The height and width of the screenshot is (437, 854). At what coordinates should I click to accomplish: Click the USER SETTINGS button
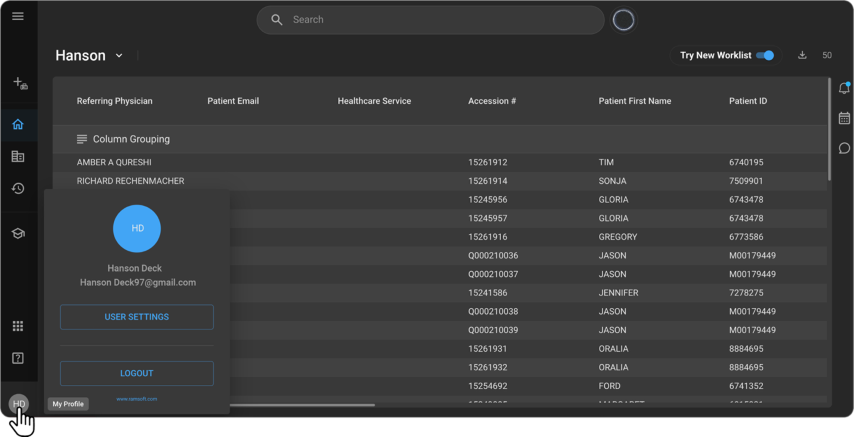pyautogui.click(x=137, y=317)
